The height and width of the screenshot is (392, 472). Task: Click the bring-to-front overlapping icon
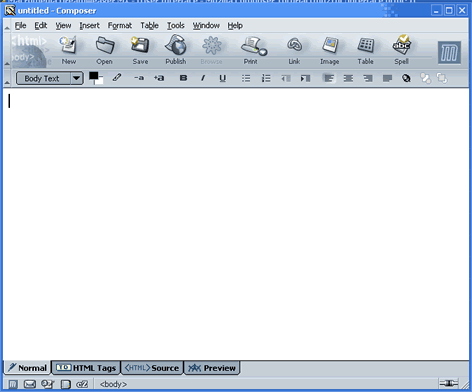point(425,78)
